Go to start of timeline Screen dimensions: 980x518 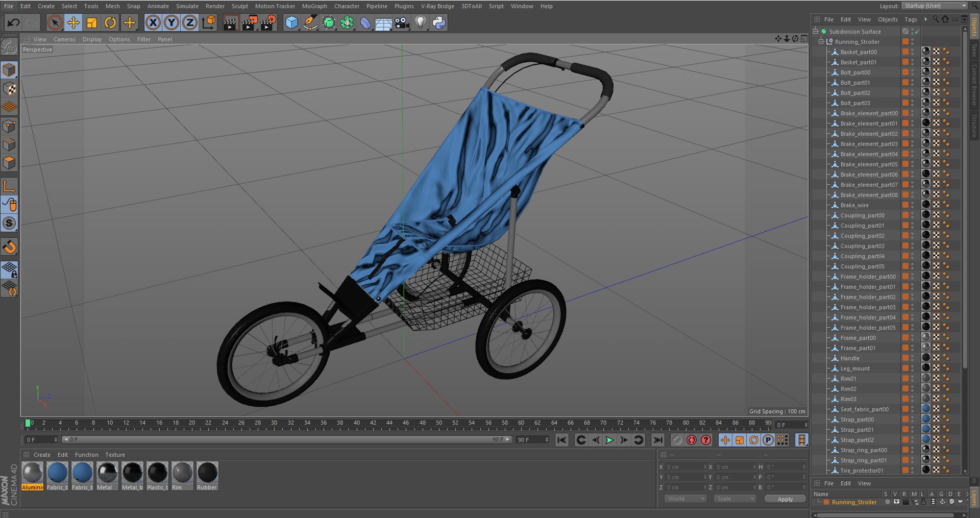(x=562, y=440)
